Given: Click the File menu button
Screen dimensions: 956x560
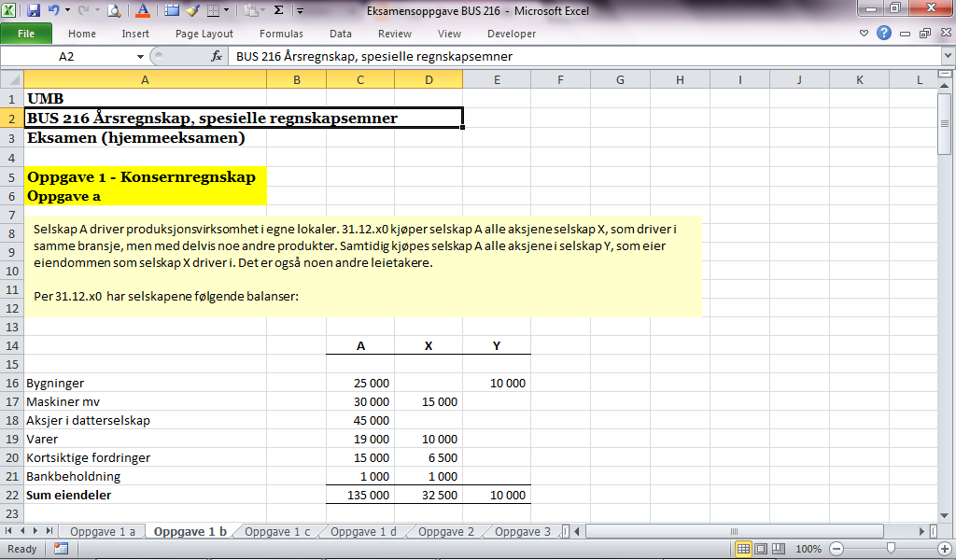Looking at the screenshot, I should tap(28, 33).
